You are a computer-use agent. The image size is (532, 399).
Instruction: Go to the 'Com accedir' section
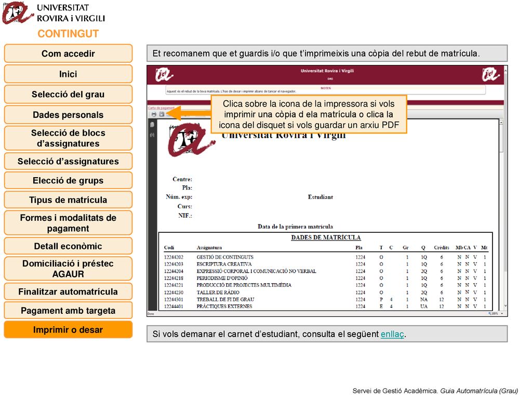[x=68, y=54]
